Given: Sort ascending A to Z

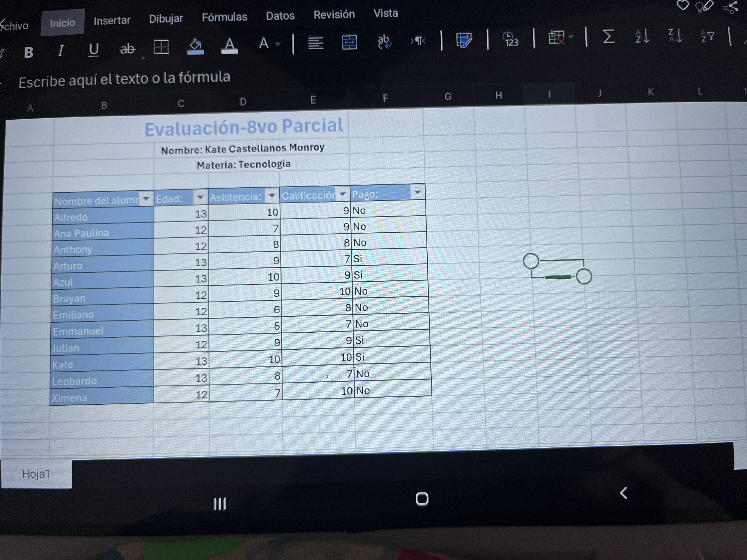Looking at the screenshot, I should click(x=642, y=36).
